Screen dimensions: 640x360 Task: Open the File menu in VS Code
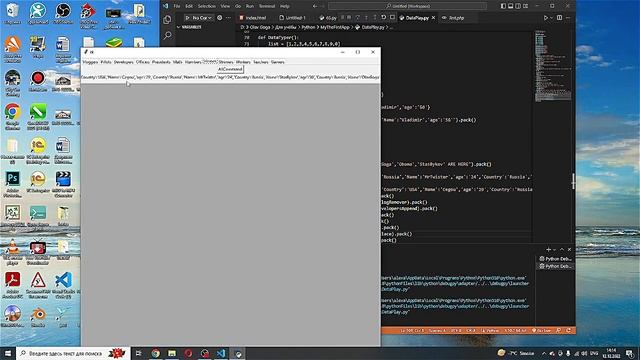[x=177, y=6]
